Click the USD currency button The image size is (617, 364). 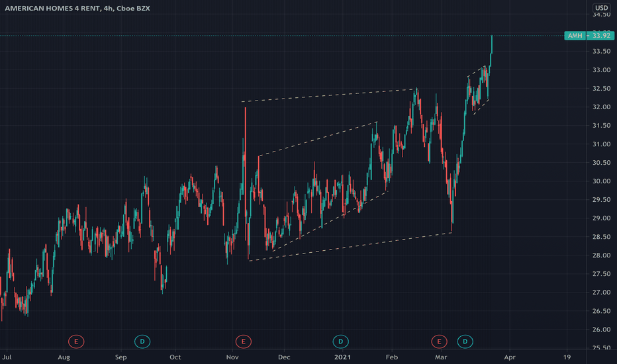click(601, 7)
